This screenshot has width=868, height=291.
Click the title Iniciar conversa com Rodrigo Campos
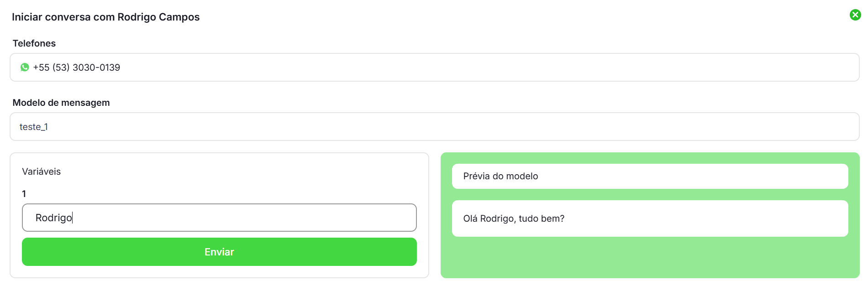tap(105, 17)
